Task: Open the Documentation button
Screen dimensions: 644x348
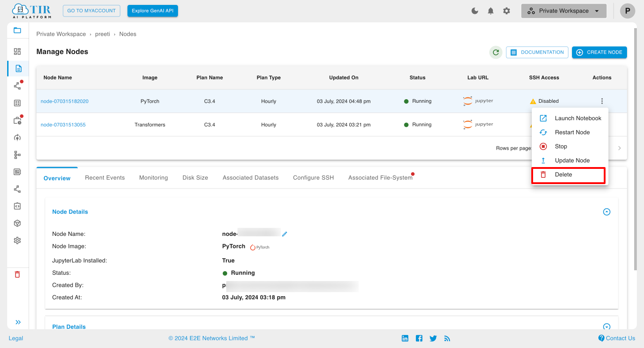Action: [x=537, y=52]
